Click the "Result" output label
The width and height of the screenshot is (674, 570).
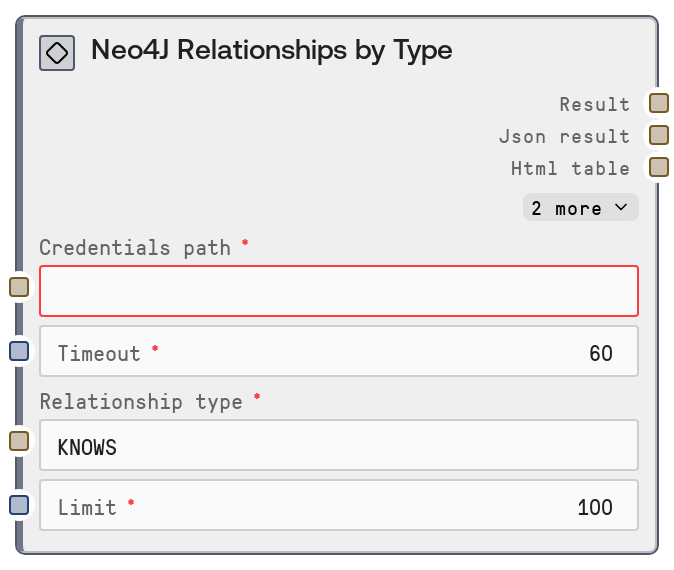click(594, 104)
